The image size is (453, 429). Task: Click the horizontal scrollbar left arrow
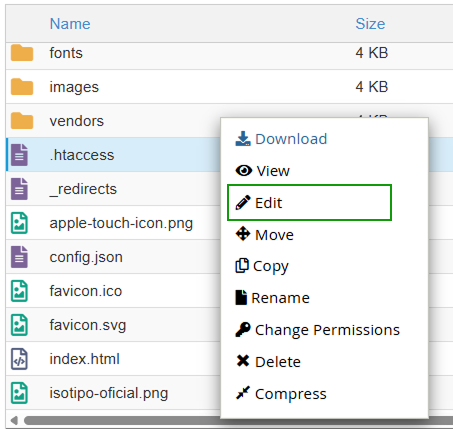(14, 420)
